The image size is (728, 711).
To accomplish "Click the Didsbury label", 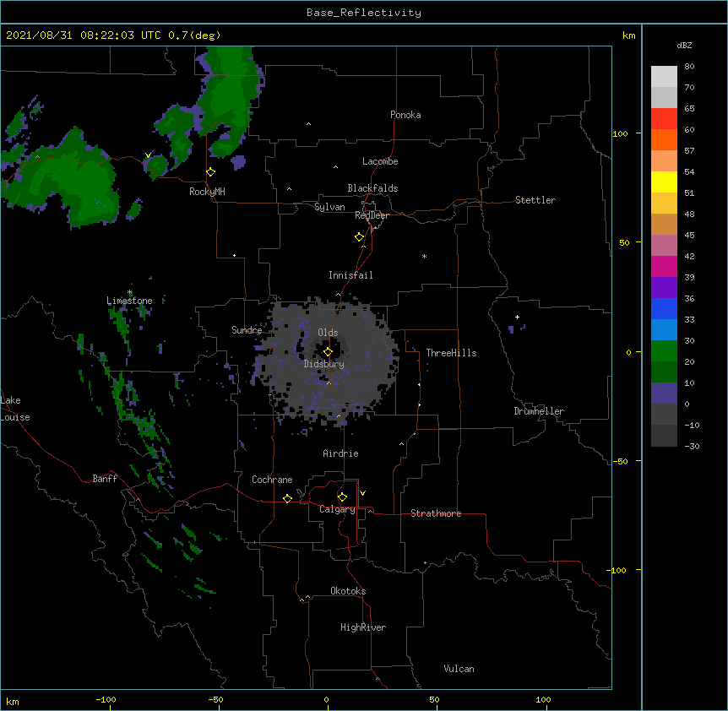I will (x=324, y=364).
